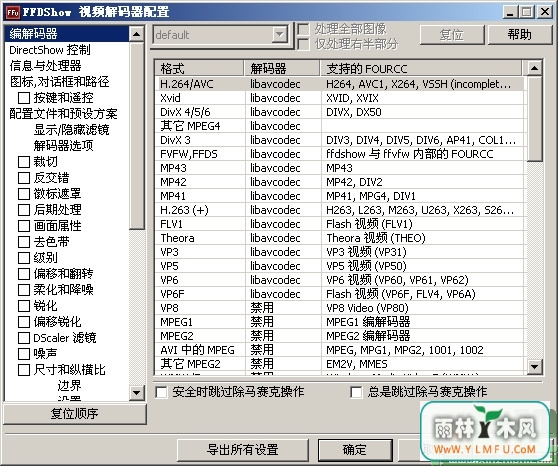Select 编解码器 in left list
Viewport: 558px width, 466px height.
[67, 34]
